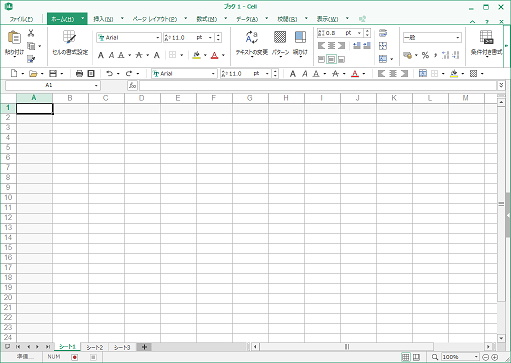This screenshot has width=511, height=363.
Task: Click the merge cells icon under wrap text
Action: click(383, 46)
